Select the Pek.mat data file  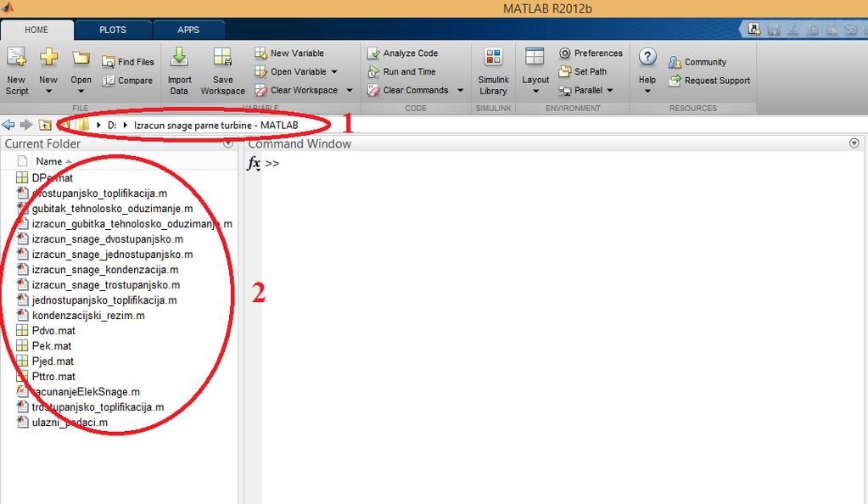coord(52,346)
